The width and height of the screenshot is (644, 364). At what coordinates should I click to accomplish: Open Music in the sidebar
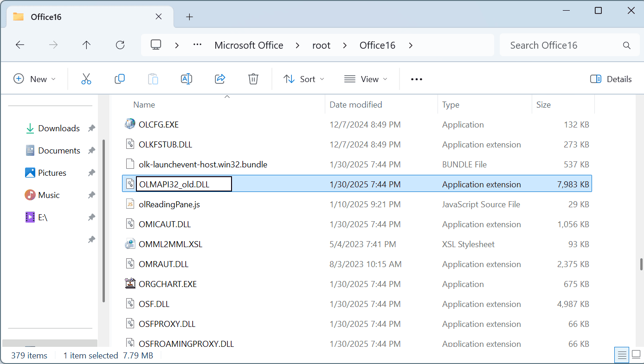pyautogui.click(x=49, y=195)
